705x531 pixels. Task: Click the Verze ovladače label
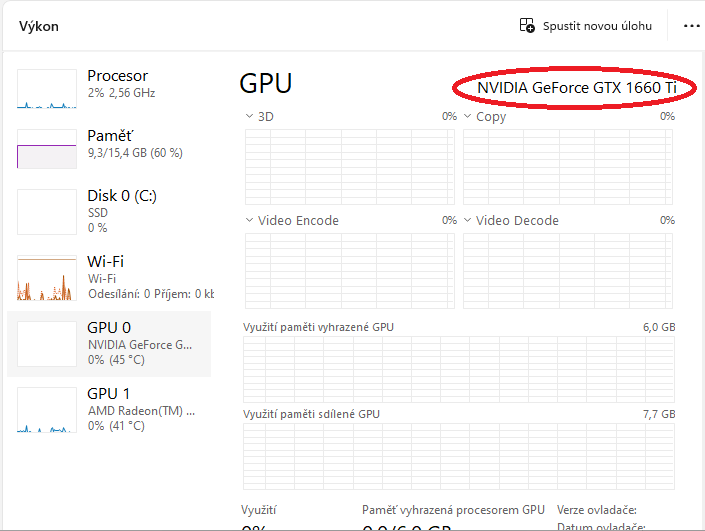click(x=597, y=510)
